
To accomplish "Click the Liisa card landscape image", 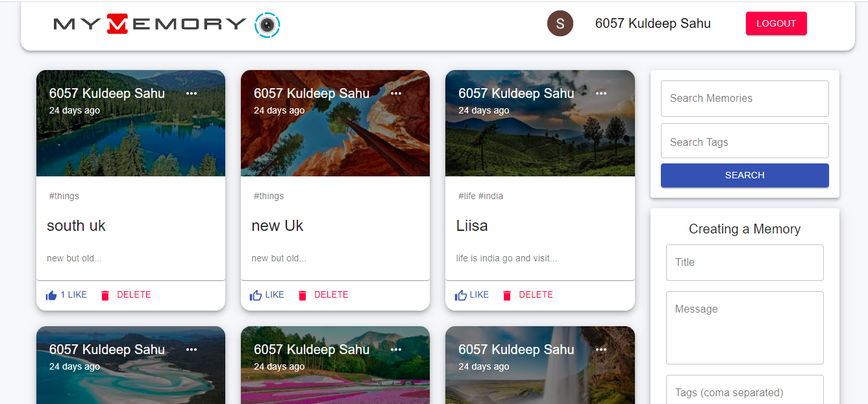I will (x=539, y=143).
